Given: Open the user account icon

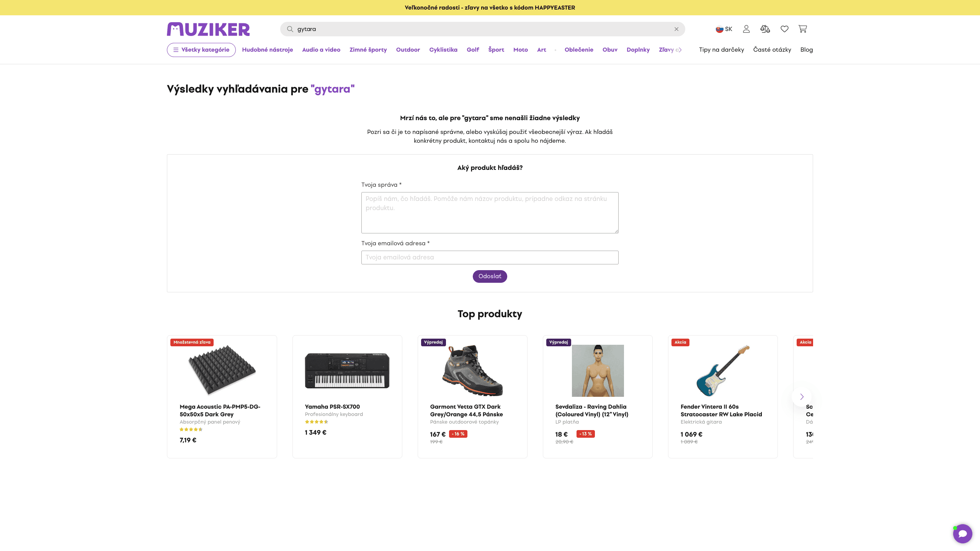Looking at the screenshot, I should point(746,29).
